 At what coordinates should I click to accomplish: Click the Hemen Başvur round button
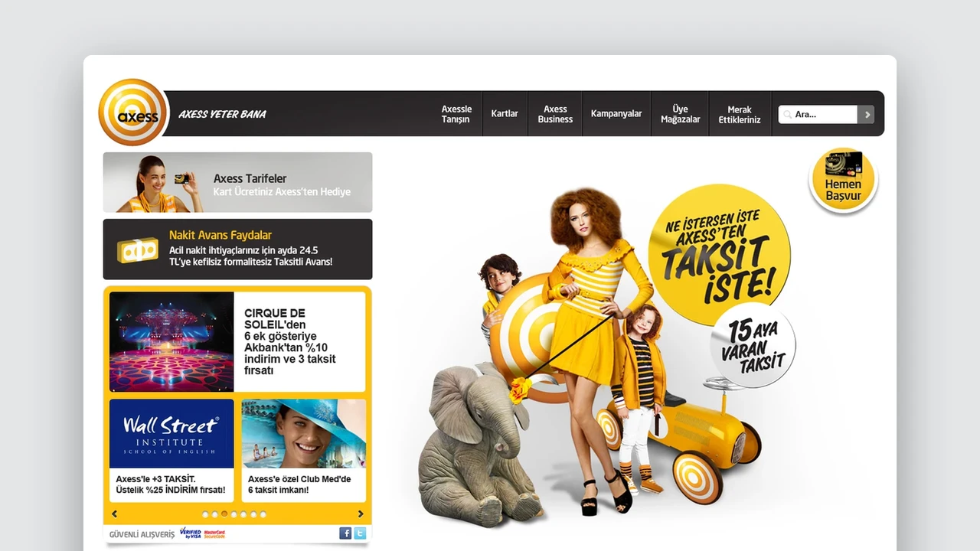tap(843, 181)
